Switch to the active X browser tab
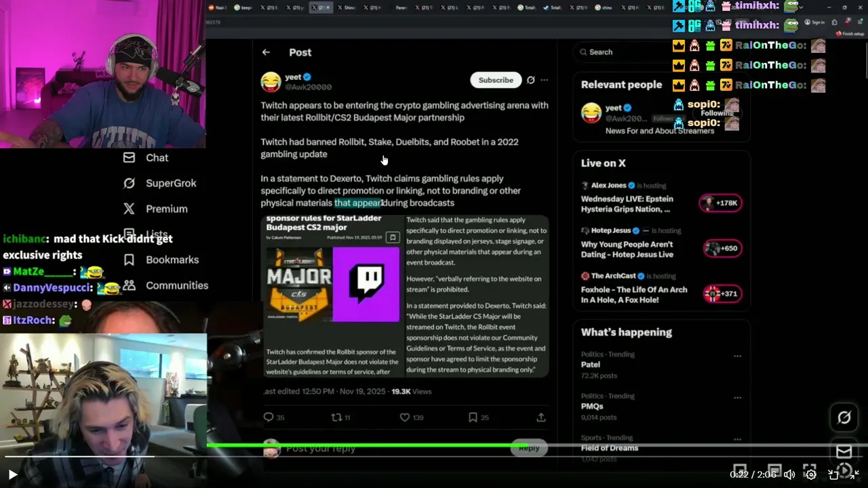This screenshot has width=868, height=488. pos(321,7)
